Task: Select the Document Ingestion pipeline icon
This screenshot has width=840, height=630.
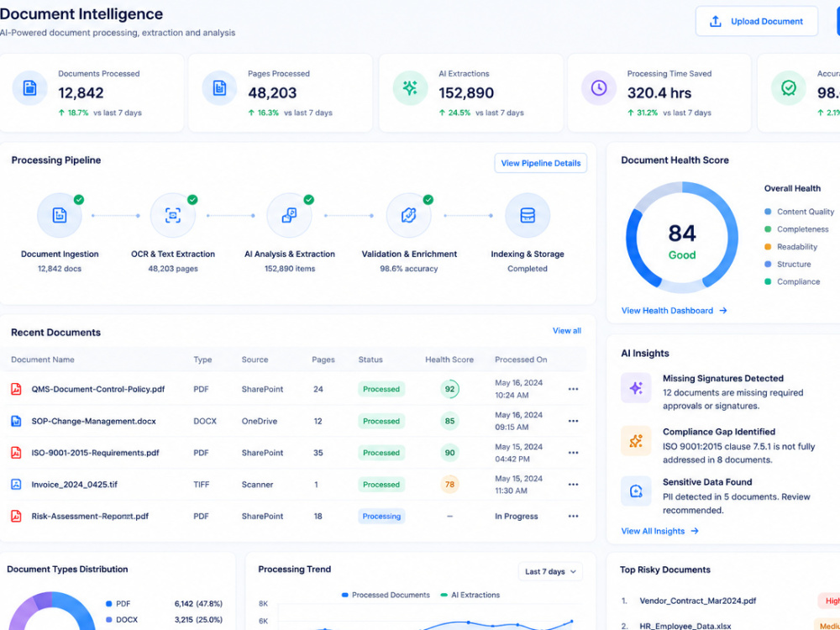Action: (60, 215)
